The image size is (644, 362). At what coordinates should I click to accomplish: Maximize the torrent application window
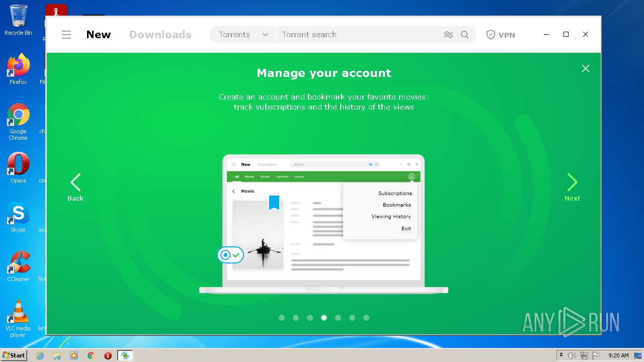[x=566, y=34]
